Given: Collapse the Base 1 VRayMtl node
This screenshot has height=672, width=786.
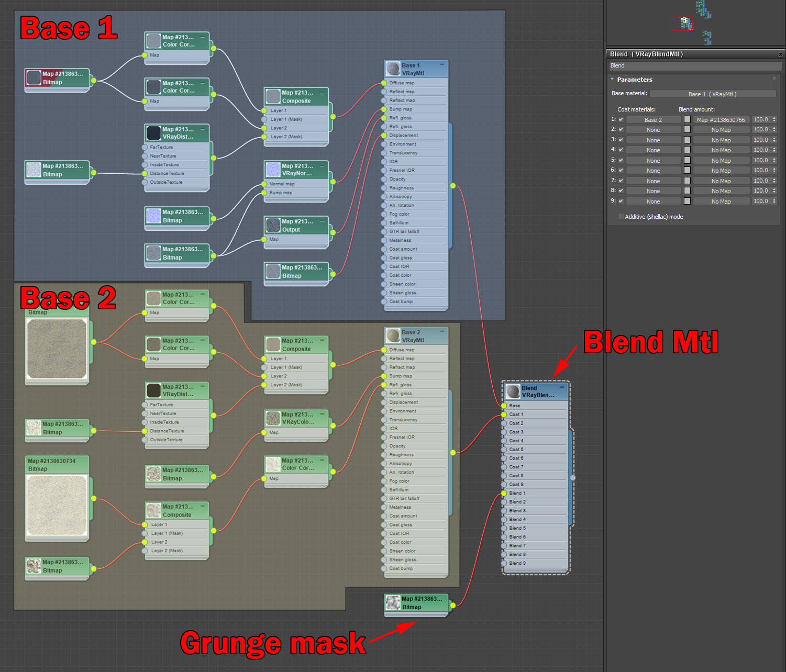Looking at the screenshot, I should [x=442, y=65].
